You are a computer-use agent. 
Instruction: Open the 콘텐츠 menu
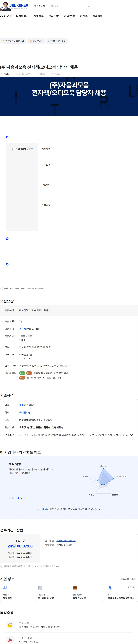pyautogui.click(x=84, y=16)
